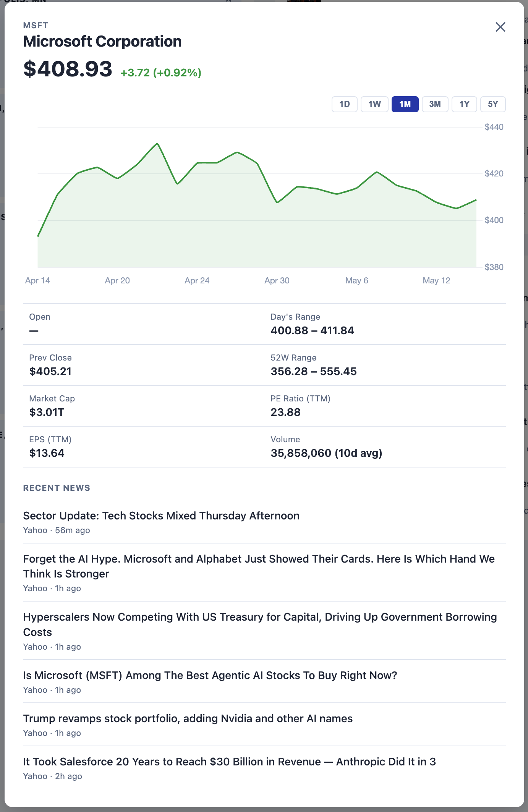Click the PE Ratio value 23.88
This screenshot has height=812, width=528.
click(x=286, y=412)
